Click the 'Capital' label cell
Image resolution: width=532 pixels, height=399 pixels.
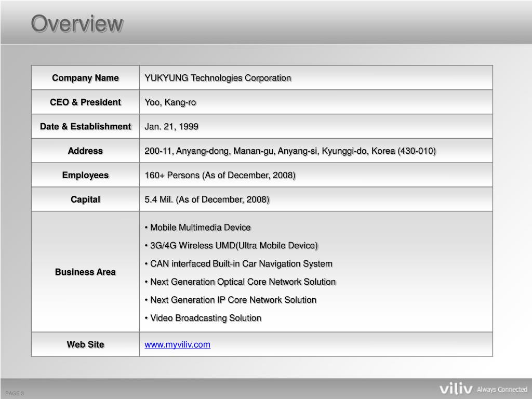pyautogui.click(x=86, y=199)
